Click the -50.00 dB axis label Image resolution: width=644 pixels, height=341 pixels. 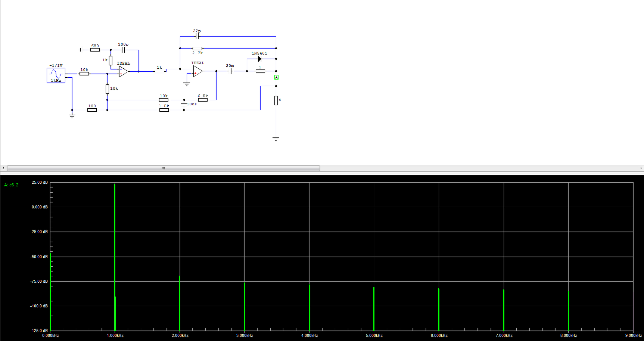(39, 257)
